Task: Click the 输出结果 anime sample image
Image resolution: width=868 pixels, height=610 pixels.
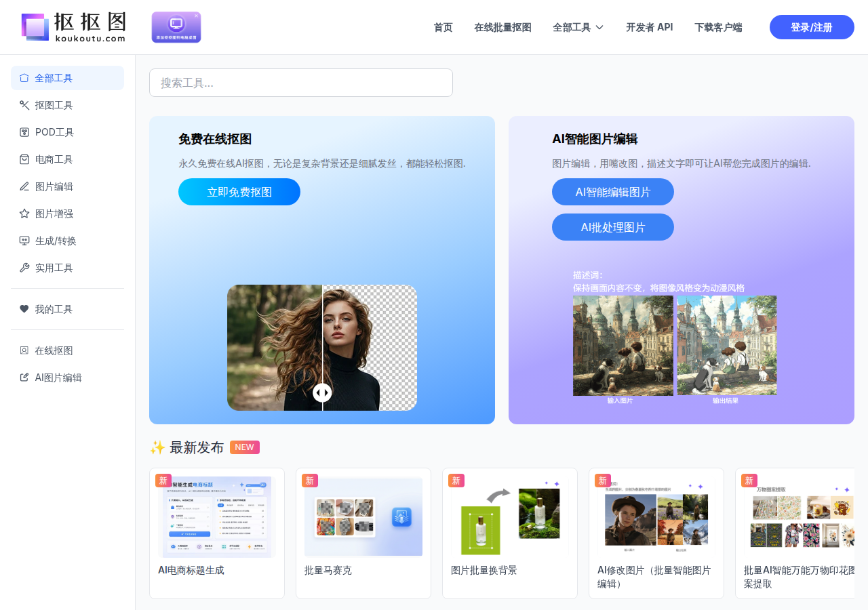Action: tap(727, 346)
